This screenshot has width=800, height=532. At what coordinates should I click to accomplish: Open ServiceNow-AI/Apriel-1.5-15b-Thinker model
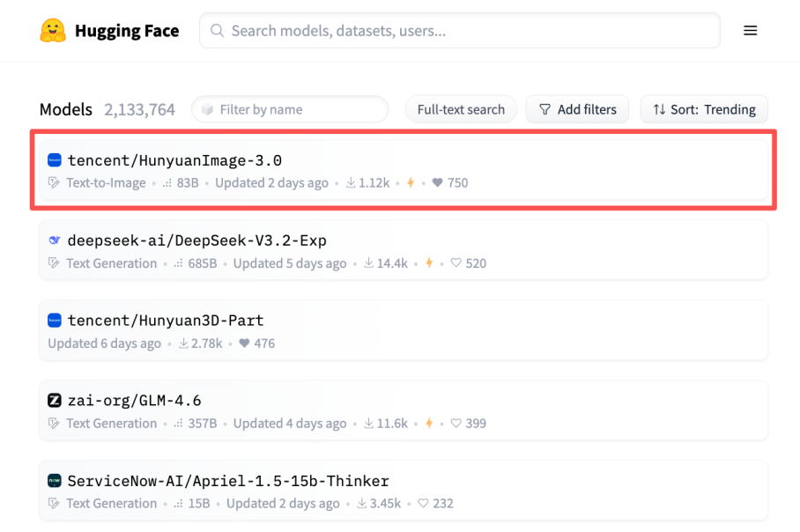click(228, 481)
